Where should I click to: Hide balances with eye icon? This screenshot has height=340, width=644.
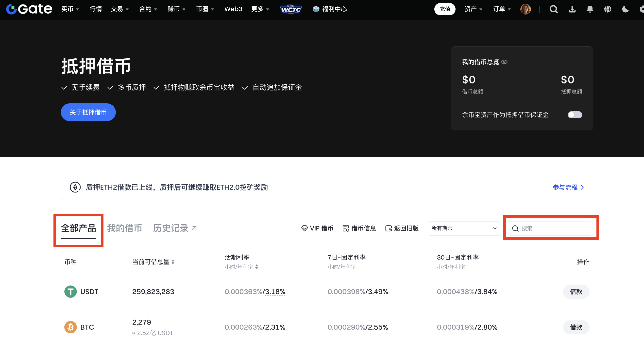(x=505, y=62)
